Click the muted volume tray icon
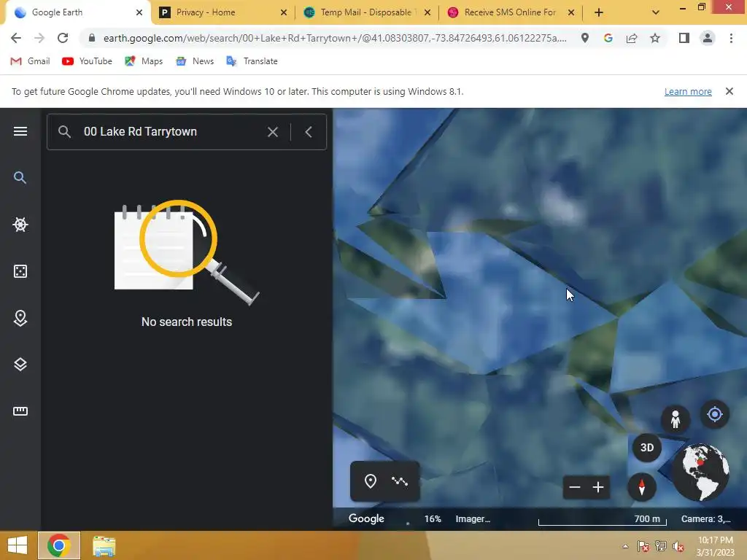Image resolution: width=747 pixels, height=560 pixels. click(x=678, y=546)
